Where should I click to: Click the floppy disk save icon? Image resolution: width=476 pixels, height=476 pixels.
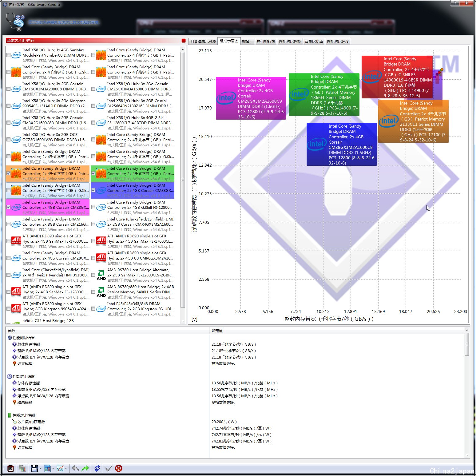(34, 468)
